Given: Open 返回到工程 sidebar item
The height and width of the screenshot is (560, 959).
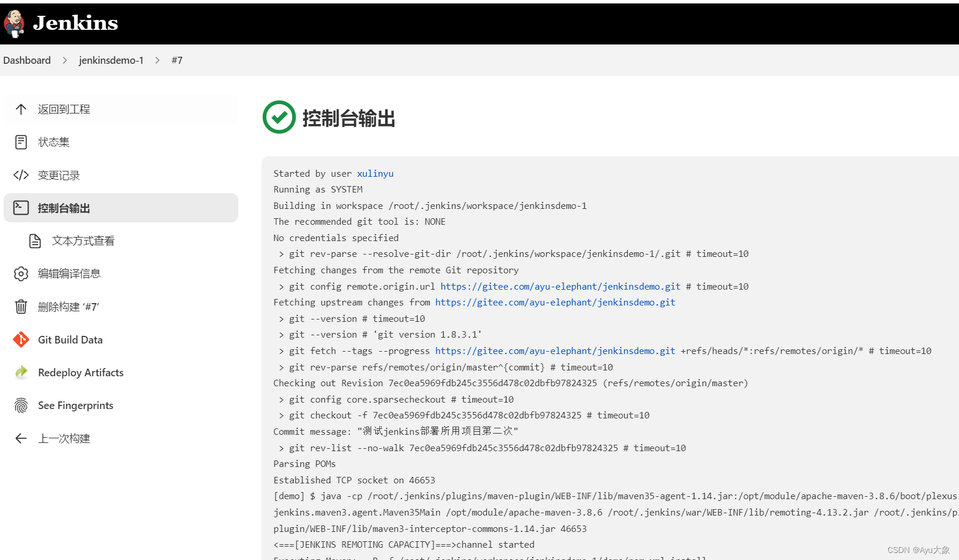Looking at the screenshot, I should click(x=121, y=109).
